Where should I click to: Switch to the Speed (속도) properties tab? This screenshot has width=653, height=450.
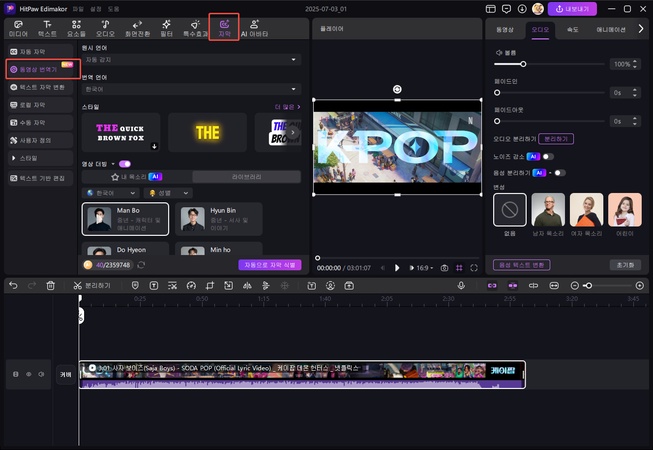573,30
